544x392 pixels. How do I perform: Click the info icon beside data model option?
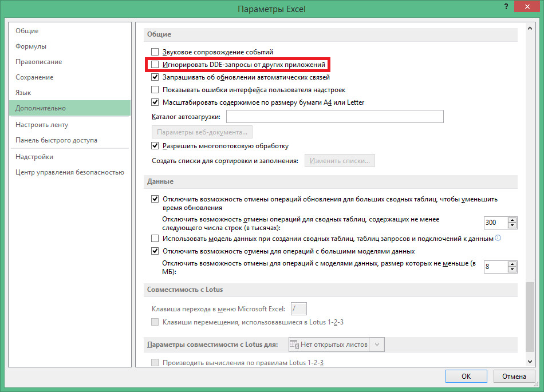click(x=498, y=238)
